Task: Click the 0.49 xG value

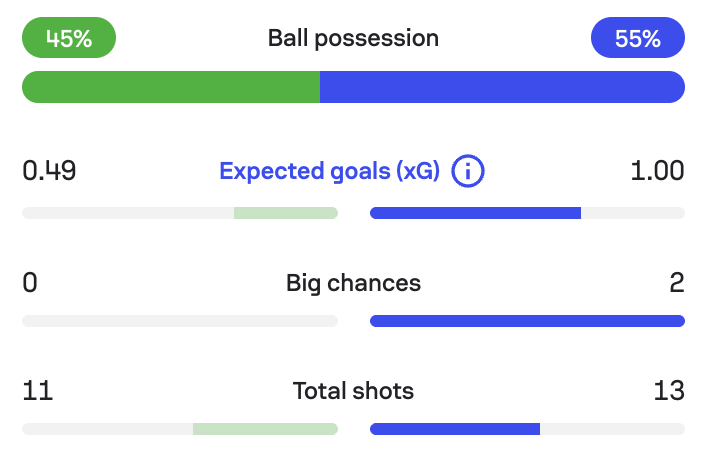Action: click(49, 171)
